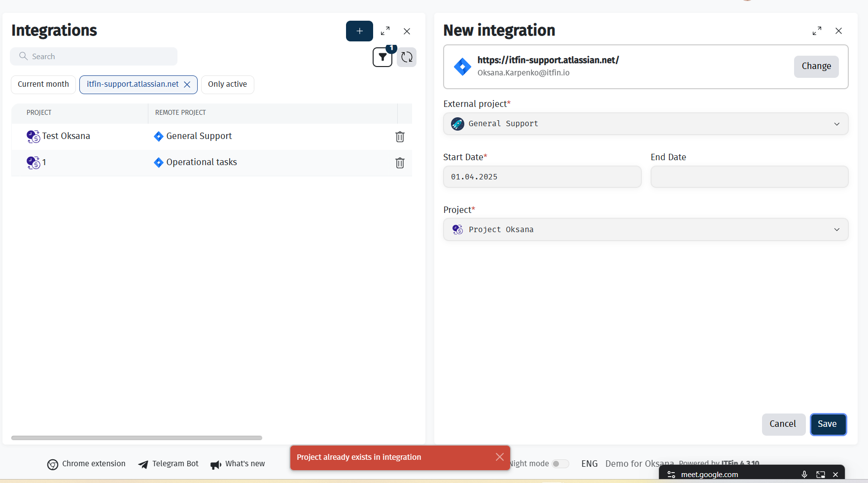Click microphone icon in meet.google.com bar
This screenshot has width=868, height=483.
(804, 474)
